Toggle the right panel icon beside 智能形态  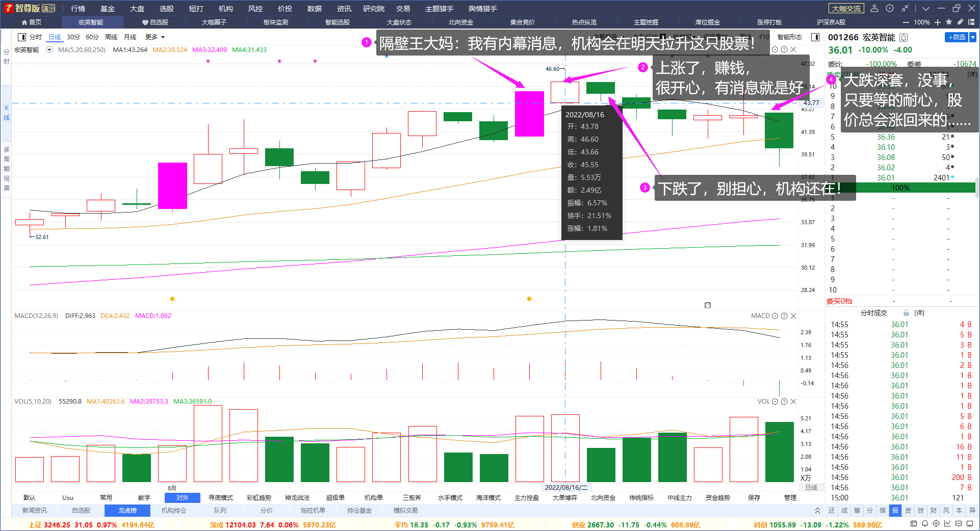click(815, 37)
